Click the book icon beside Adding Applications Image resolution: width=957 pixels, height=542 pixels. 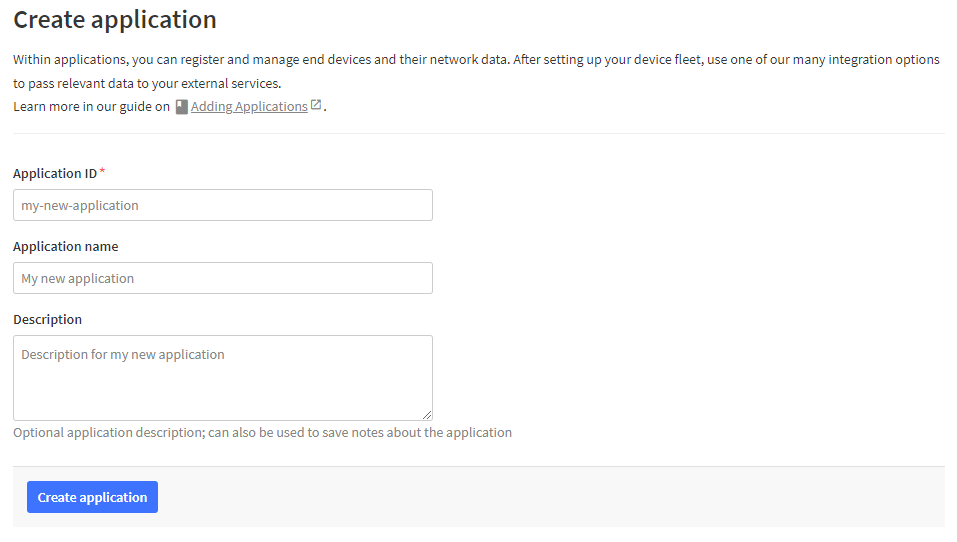(181, 107)
